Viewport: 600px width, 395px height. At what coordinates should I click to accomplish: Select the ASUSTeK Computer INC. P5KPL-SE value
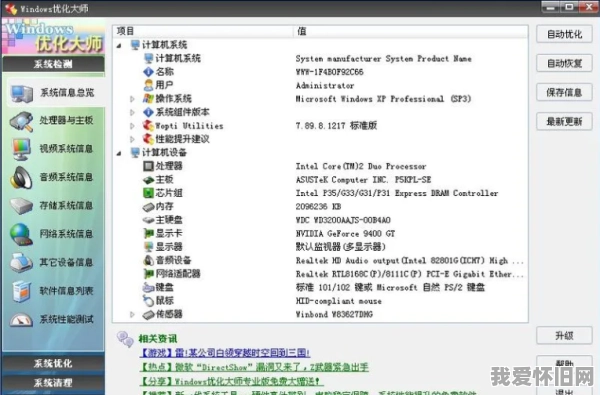click(x=363, y=180)
